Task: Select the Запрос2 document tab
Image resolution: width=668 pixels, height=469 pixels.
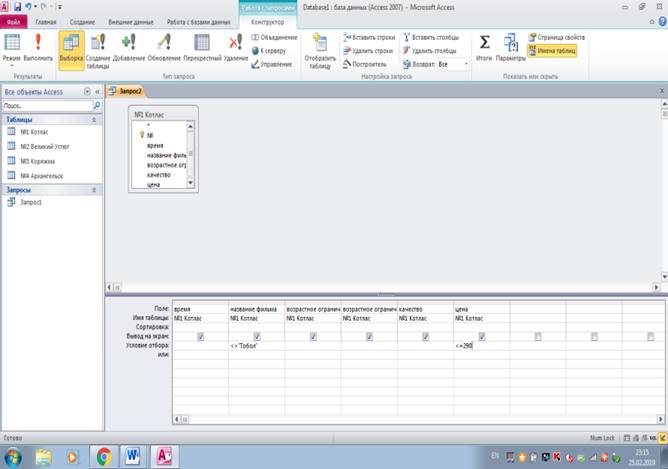Action: pos(126,91)
